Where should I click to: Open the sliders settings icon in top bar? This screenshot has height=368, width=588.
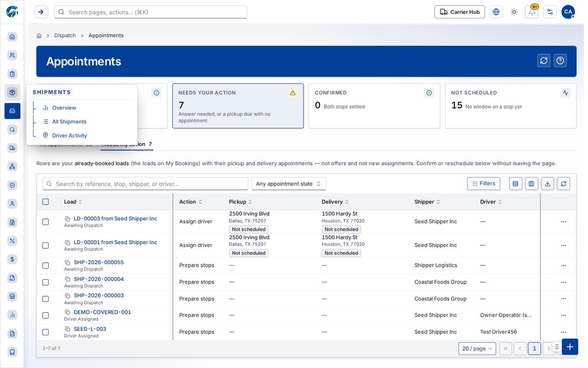550,12
